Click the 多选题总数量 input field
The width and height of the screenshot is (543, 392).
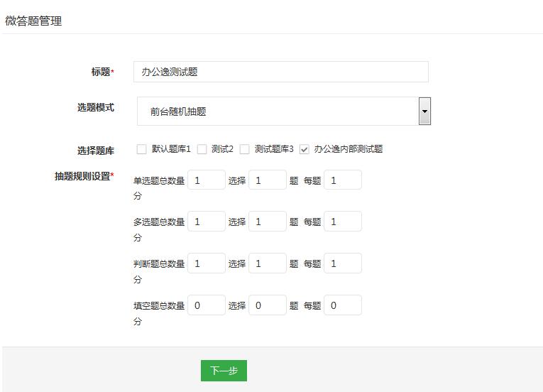(207, 222)
